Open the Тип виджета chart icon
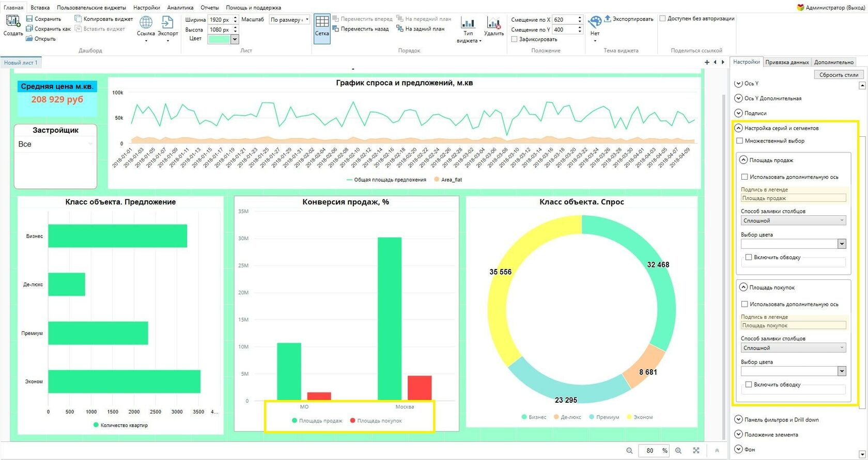The width and height of the screenshot is (868, 460). 468,23
